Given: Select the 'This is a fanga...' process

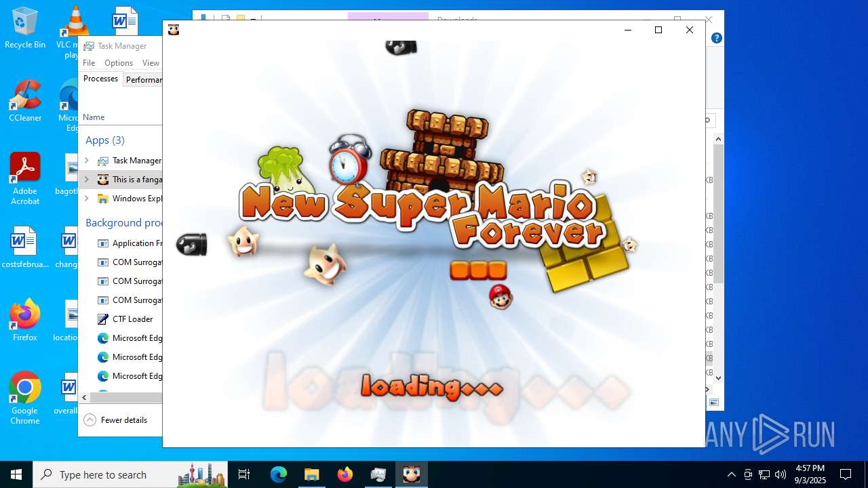Looking at the screenshot, I should [x=121, y=180].
